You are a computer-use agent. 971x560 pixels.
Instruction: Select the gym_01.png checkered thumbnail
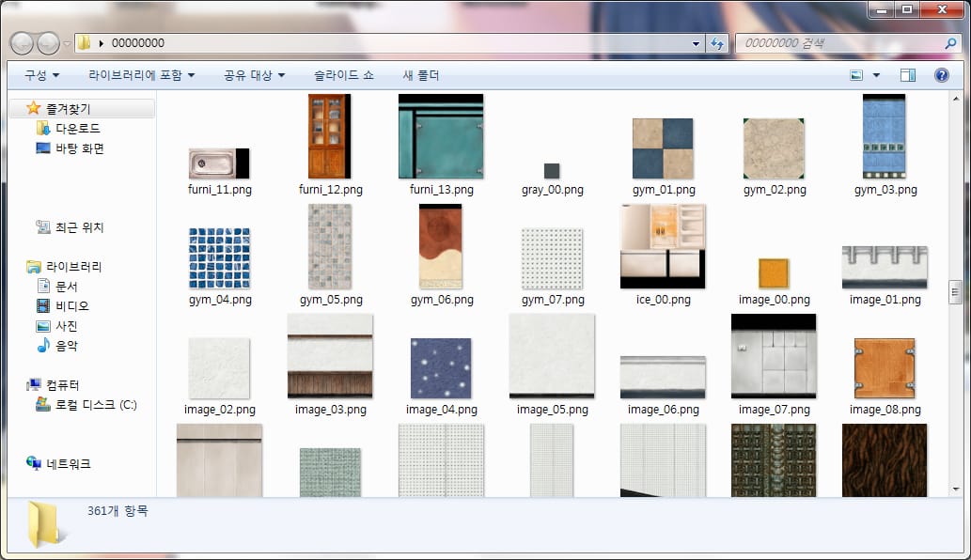click(x=663, y=148)
